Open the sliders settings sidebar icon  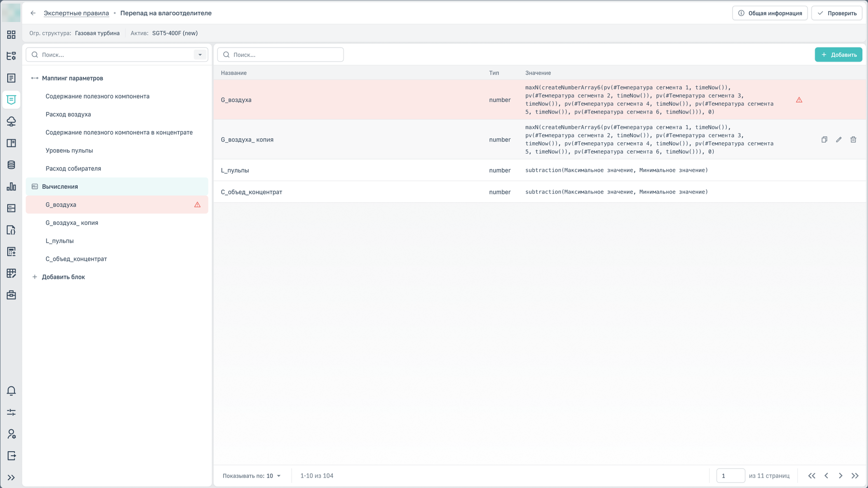pyautogui.click(x=11, y=412)
